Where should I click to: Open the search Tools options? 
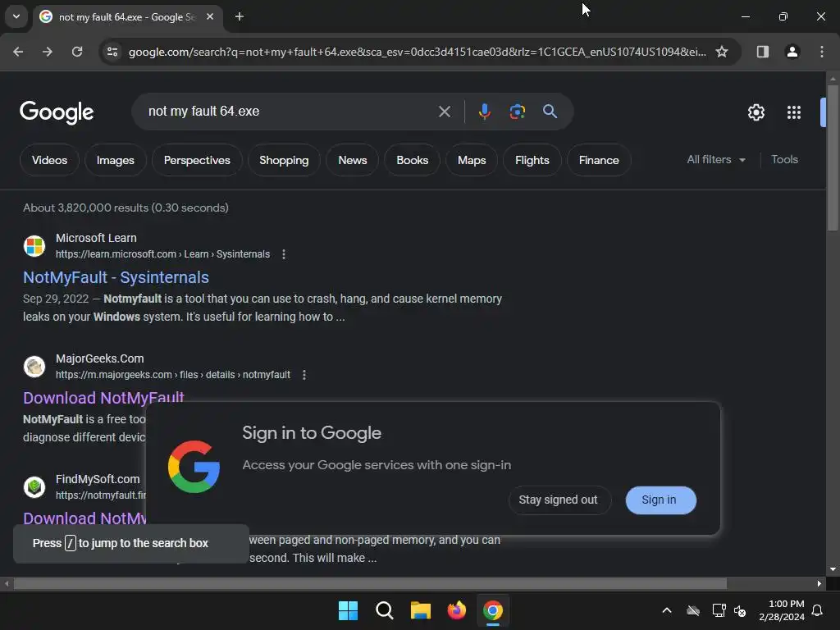click(784, 160)
